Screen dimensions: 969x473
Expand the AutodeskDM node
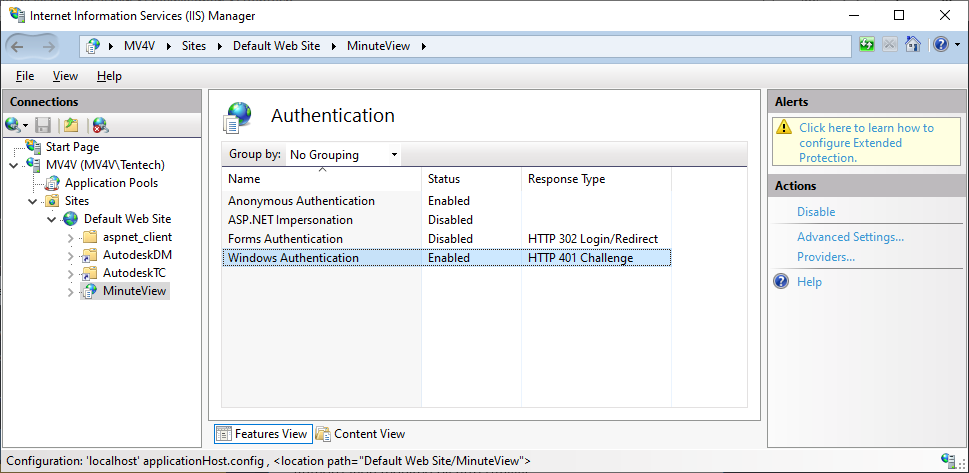click(70, 255)
